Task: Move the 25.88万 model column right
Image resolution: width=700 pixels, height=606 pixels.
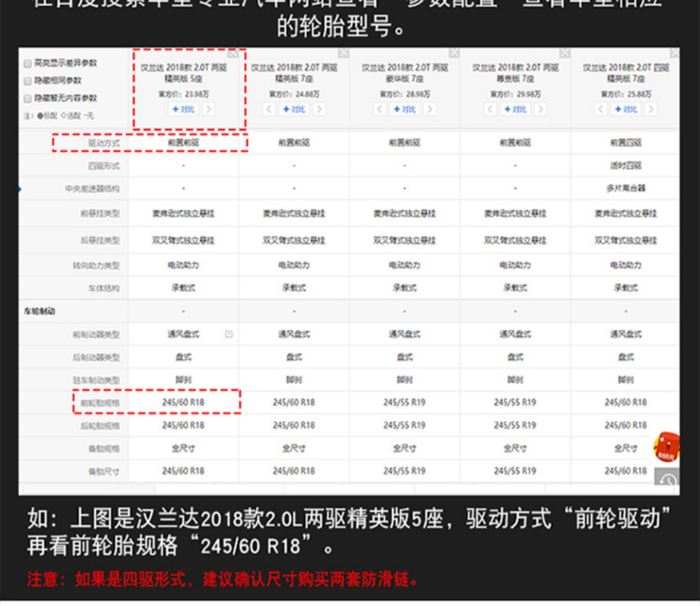Action: point(651,109)
